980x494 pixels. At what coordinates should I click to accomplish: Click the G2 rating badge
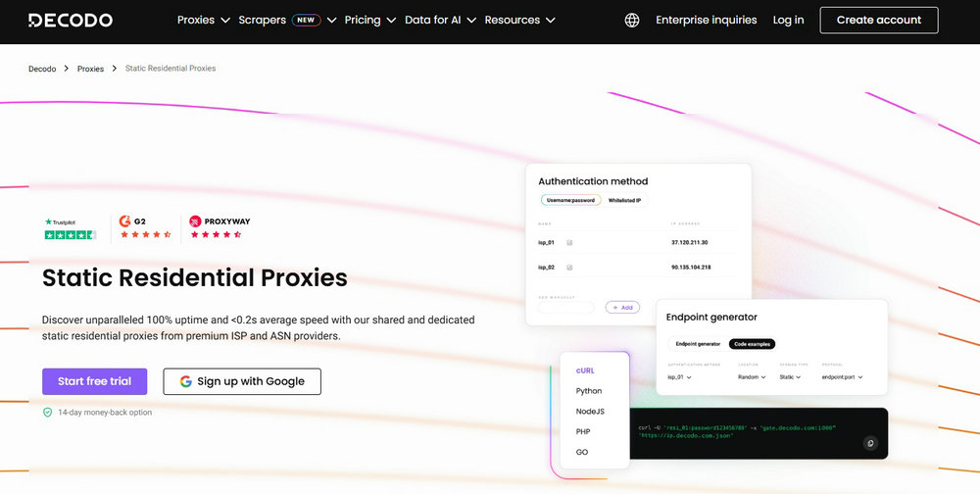click(x=145, y=227)
